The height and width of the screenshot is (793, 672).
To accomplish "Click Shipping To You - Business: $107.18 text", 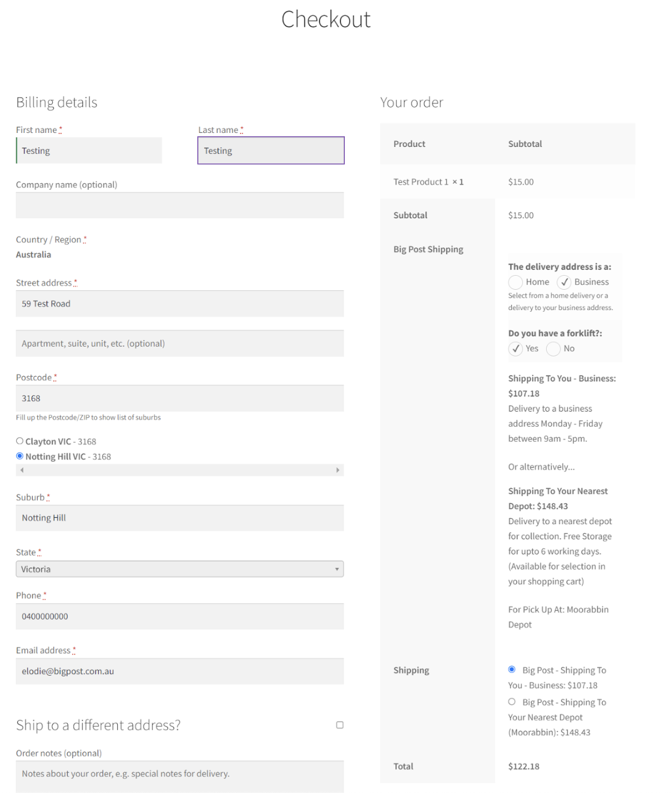I will coord(562,386).
